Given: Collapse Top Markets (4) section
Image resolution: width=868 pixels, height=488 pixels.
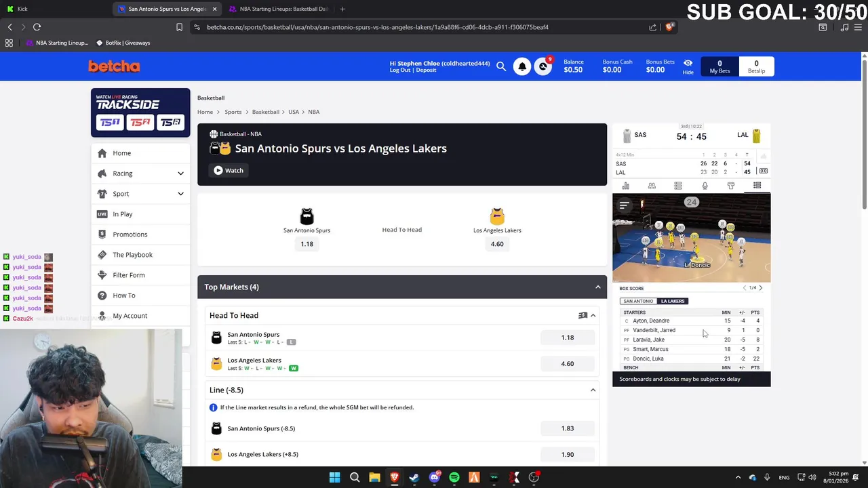Looking at the screenshot, I should [597, 287].
